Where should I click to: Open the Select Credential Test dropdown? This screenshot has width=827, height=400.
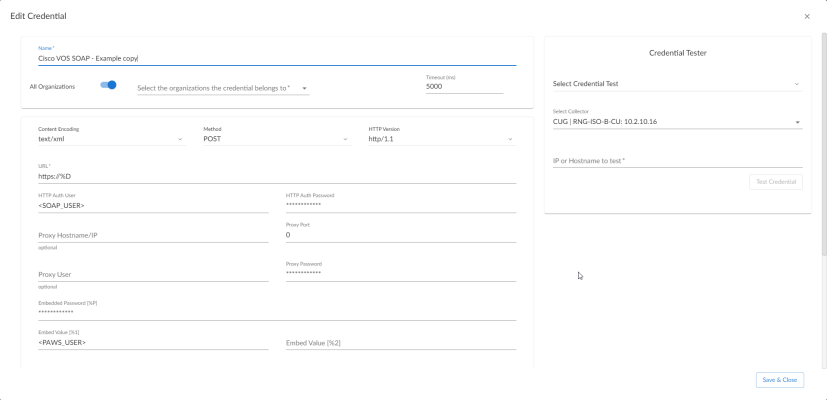[677, 84]
